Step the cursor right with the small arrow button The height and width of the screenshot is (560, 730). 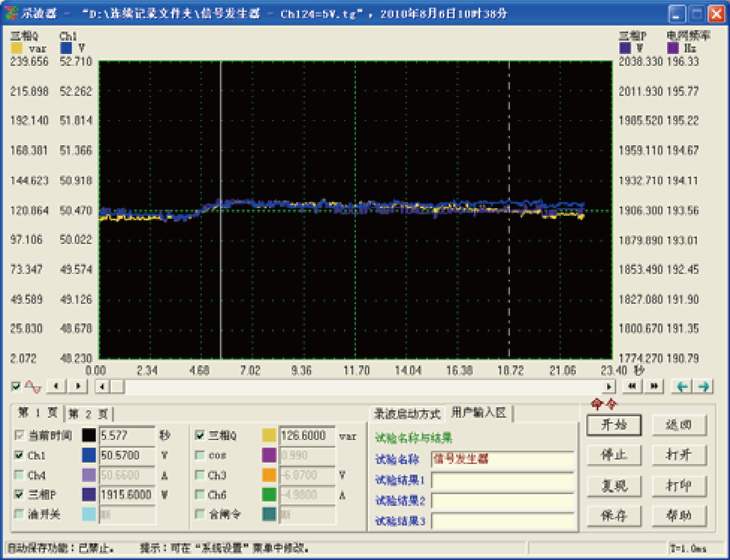click(x=78, y=386)
